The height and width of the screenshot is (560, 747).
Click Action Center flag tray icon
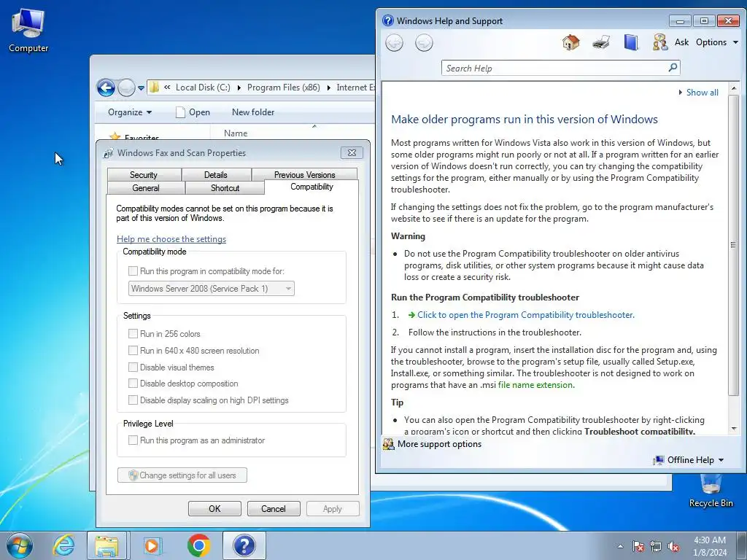(x=638, y=546)
